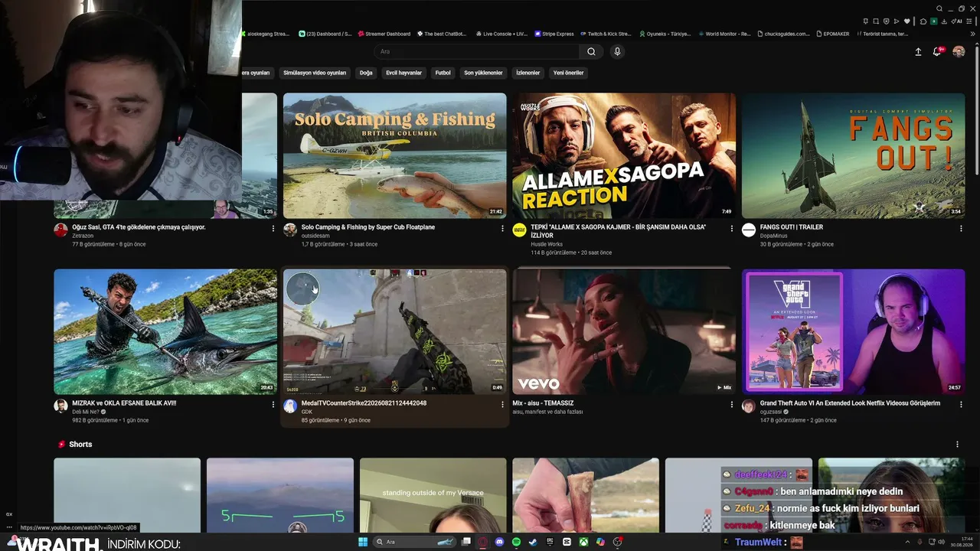Open options for ALLAME X SAGOPA reaction video
This screenshot has width=980, height=551.
point(732,228)
